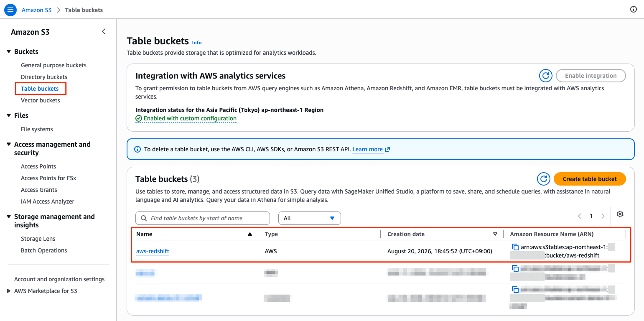Go to the next page of table buckets

[603, 216]
